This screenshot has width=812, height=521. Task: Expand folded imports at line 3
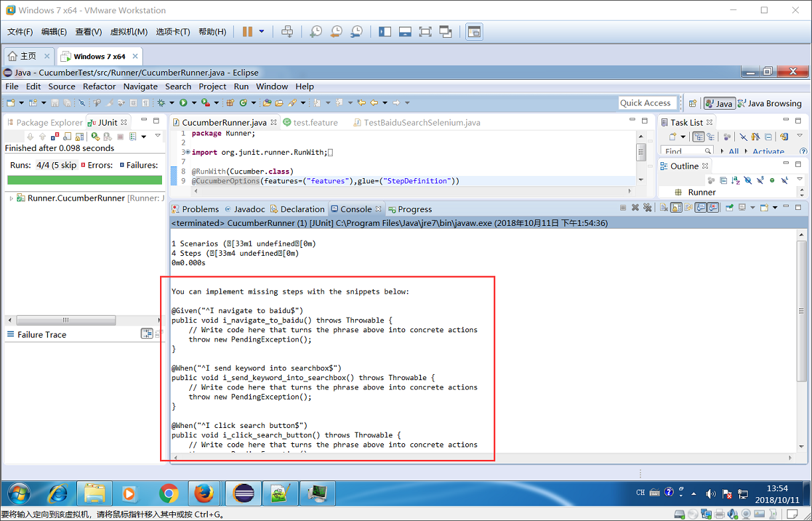click(x=187, y=152)
